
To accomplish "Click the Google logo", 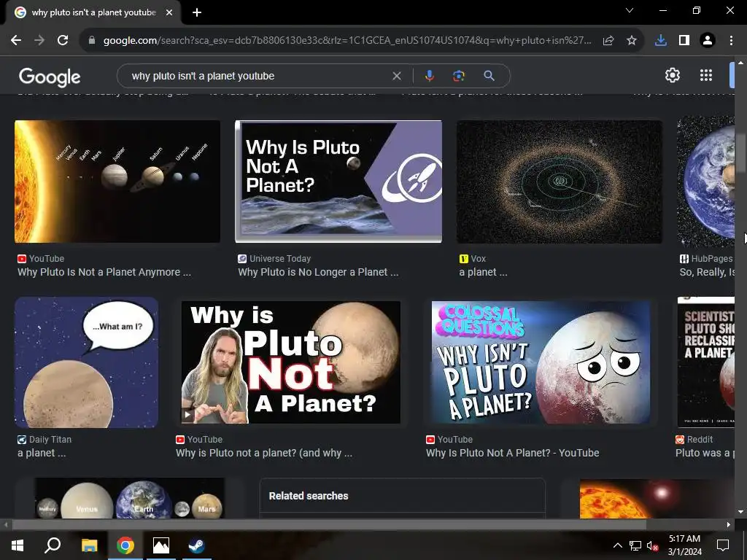I will coord(50,77).
